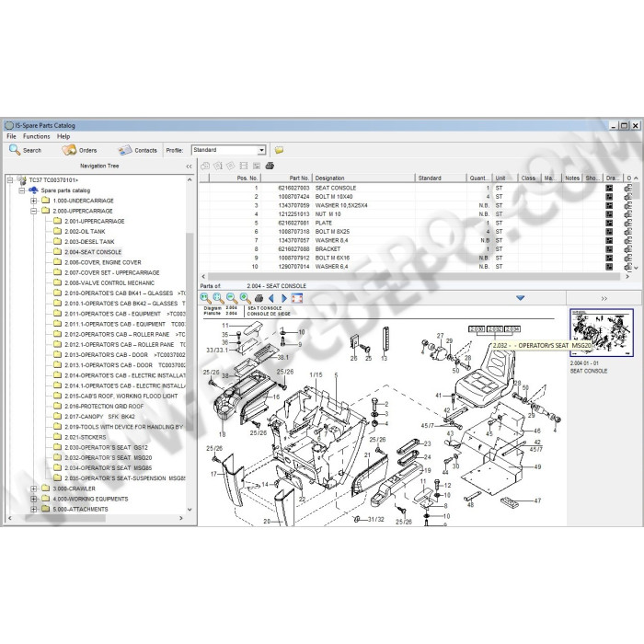The image size is (644, 644).
Task: Click drawing icon in BOLT M 8X25 row
Action: (x=609, y=232)
